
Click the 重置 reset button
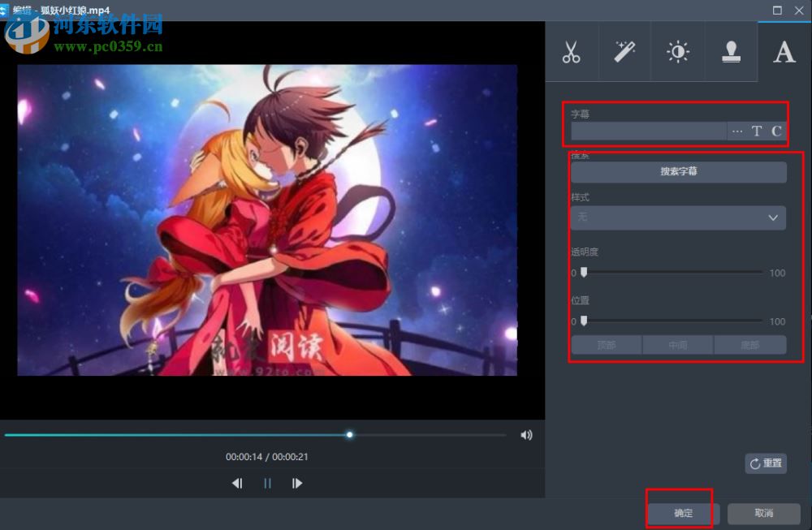coord(766,463)
